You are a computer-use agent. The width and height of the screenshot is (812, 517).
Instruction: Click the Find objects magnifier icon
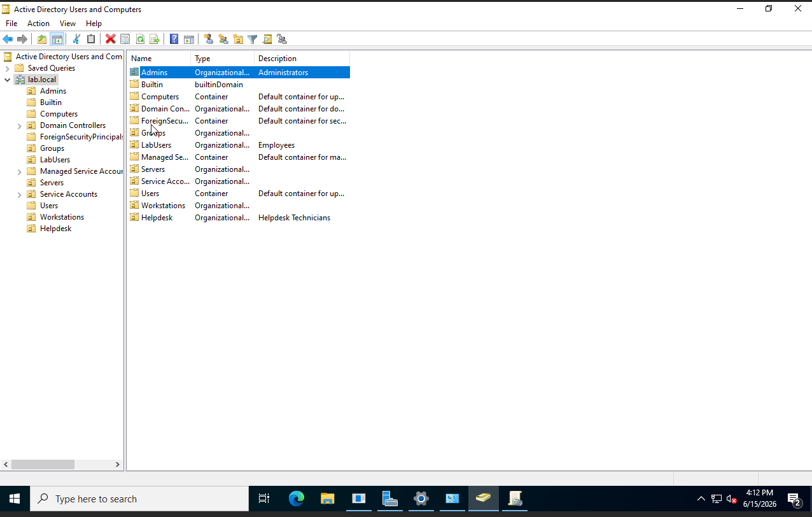click(267, 39)
